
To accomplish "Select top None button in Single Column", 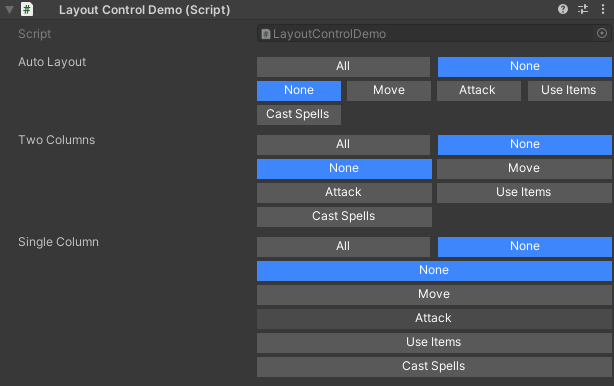I will point(525,247).
